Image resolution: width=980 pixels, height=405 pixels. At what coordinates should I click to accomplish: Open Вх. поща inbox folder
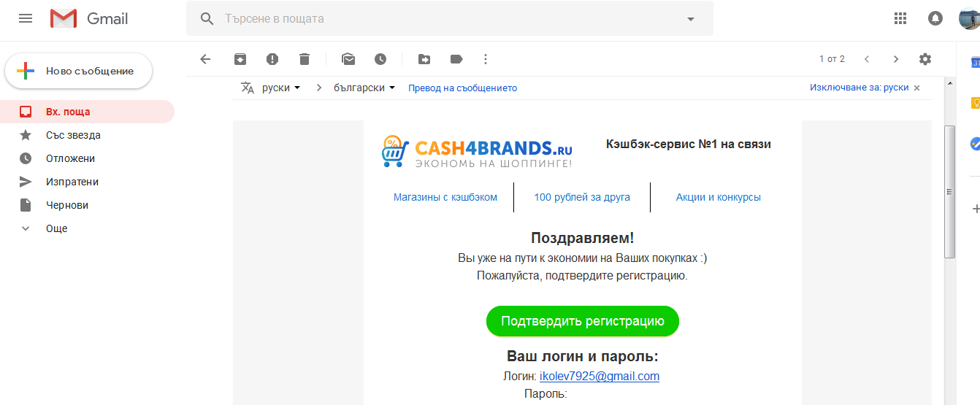tap(87, 112)
